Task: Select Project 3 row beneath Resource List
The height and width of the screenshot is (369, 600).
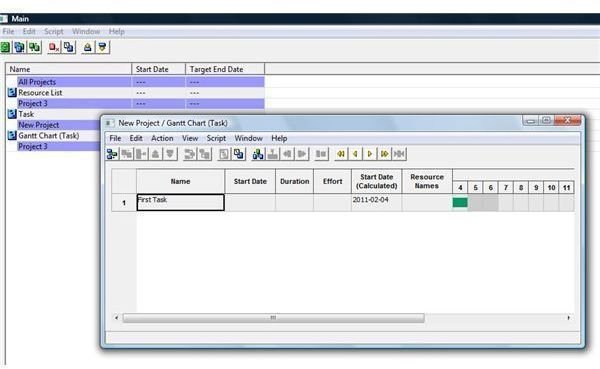Action: coord(141,103)
